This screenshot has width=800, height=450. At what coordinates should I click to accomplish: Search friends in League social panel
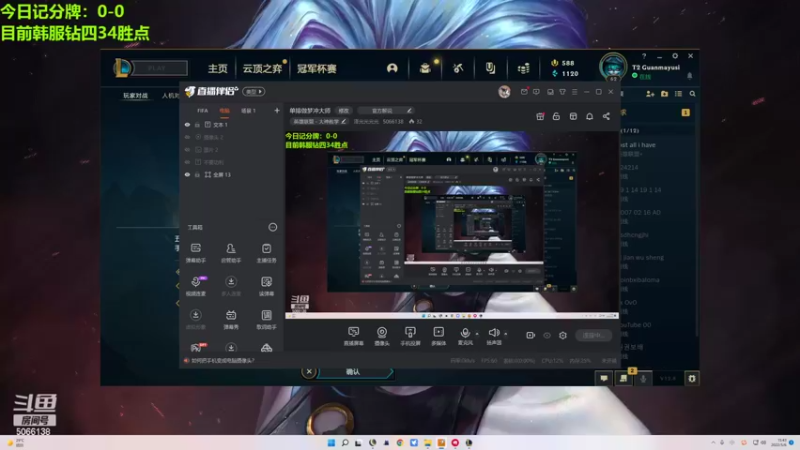coord(692,94)
